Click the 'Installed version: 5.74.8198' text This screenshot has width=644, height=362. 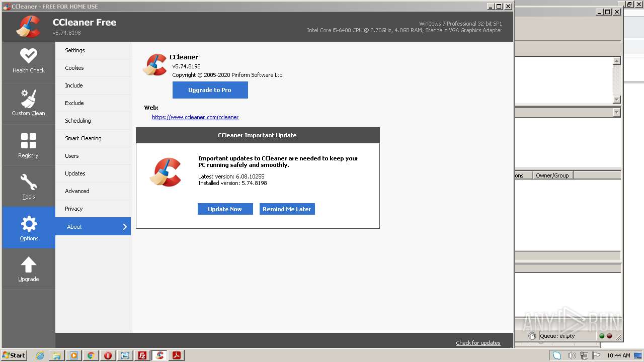[x=232, y=183]
